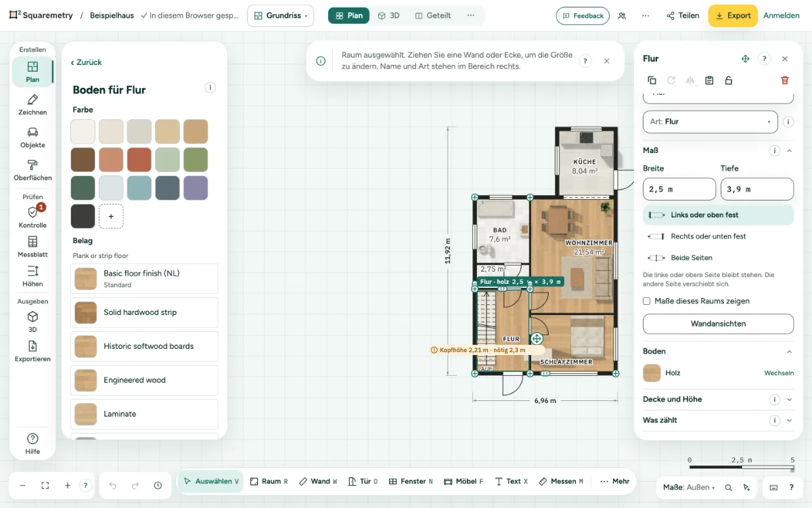Open the history clock in the bottom bar
Image resolution: width=812 pixels, height=508 pixels.
158,486
